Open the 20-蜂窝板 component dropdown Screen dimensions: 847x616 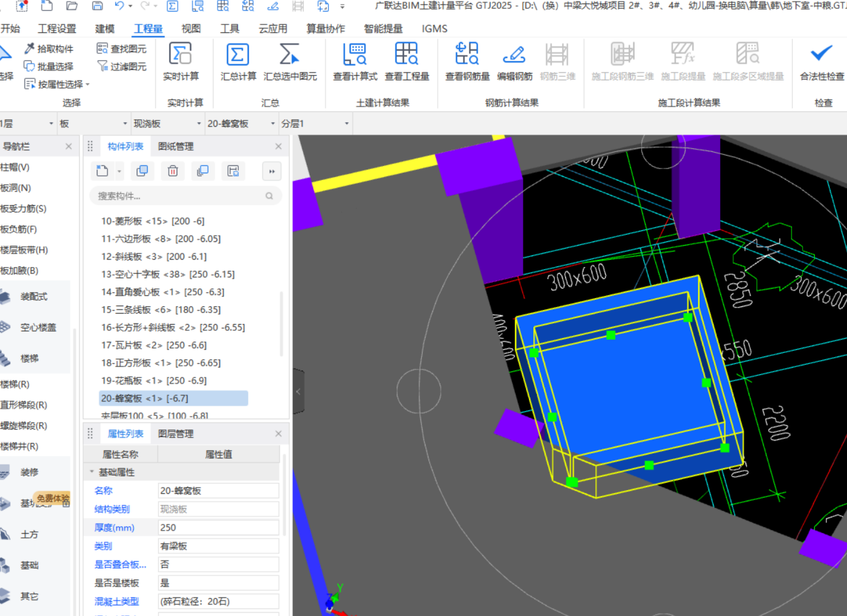coord(272,124)
